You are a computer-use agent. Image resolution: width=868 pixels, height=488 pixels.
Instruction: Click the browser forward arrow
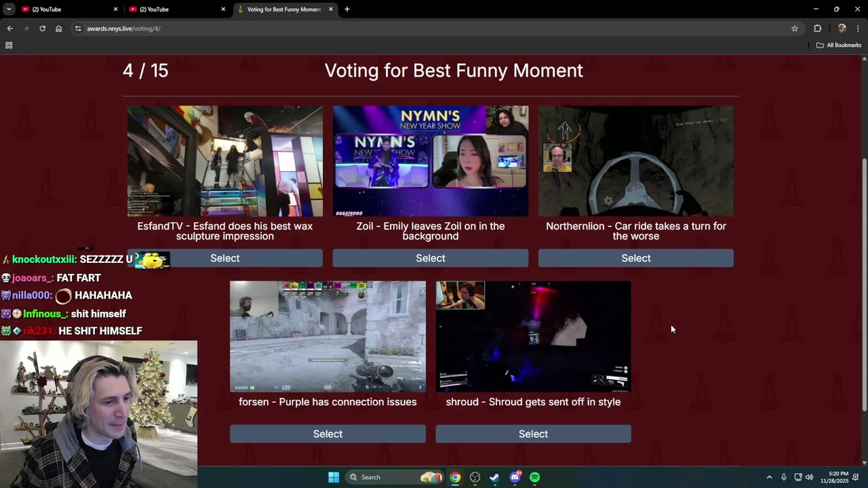click(26, 28)
